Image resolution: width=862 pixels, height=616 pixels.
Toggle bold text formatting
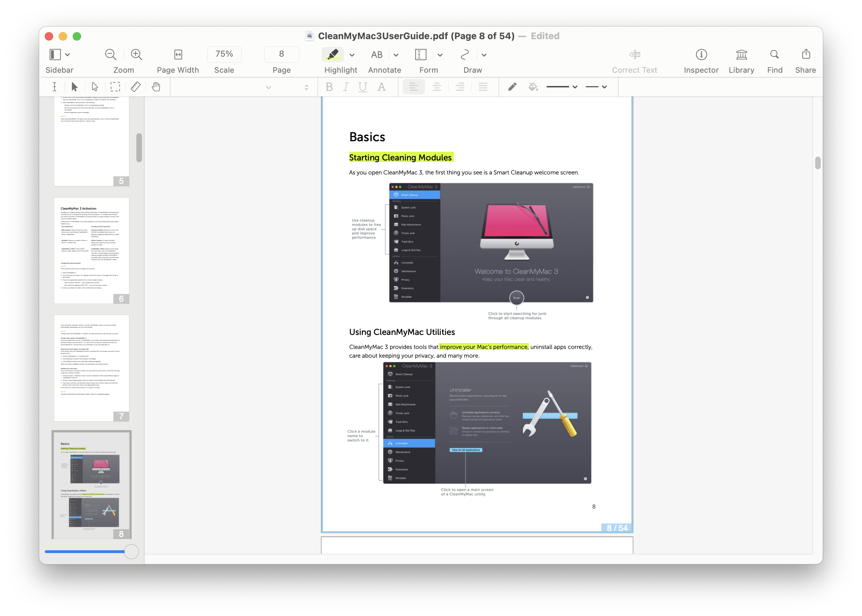(329, 86)
